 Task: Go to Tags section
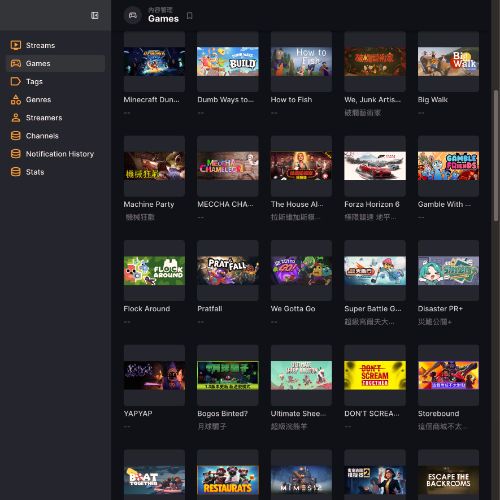click(56, 81)
